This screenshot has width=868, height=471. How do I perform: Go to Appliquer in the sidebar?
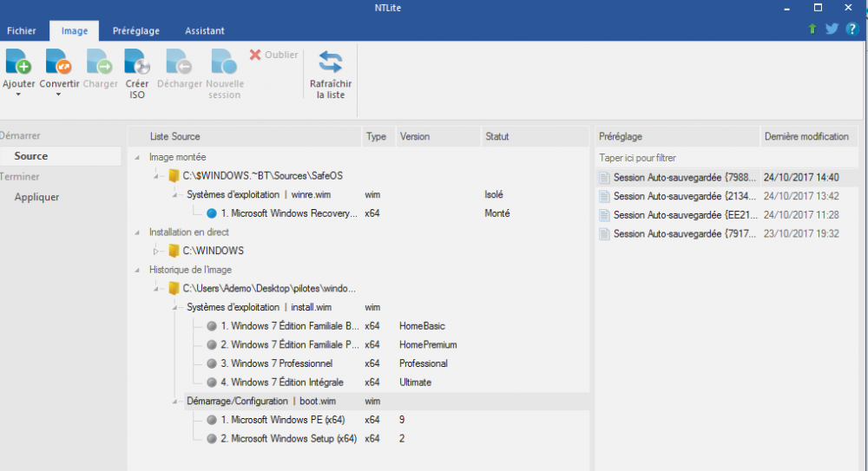tap(36, 197)
